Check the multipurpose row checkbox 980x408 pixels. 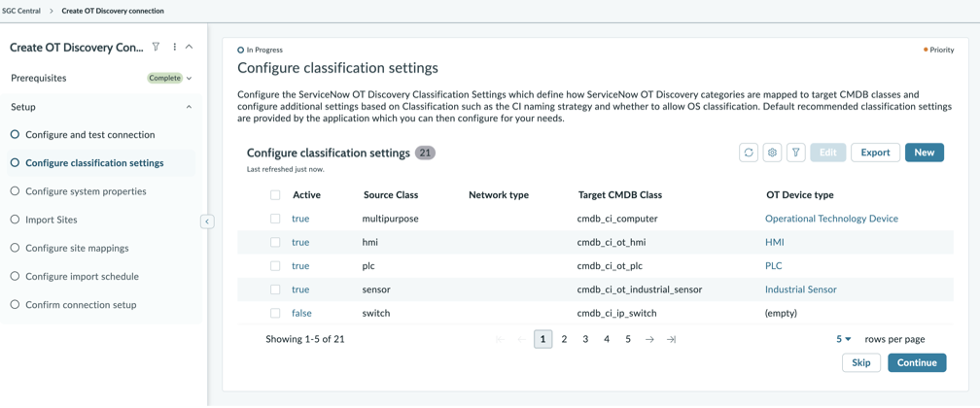coord(275,219)
